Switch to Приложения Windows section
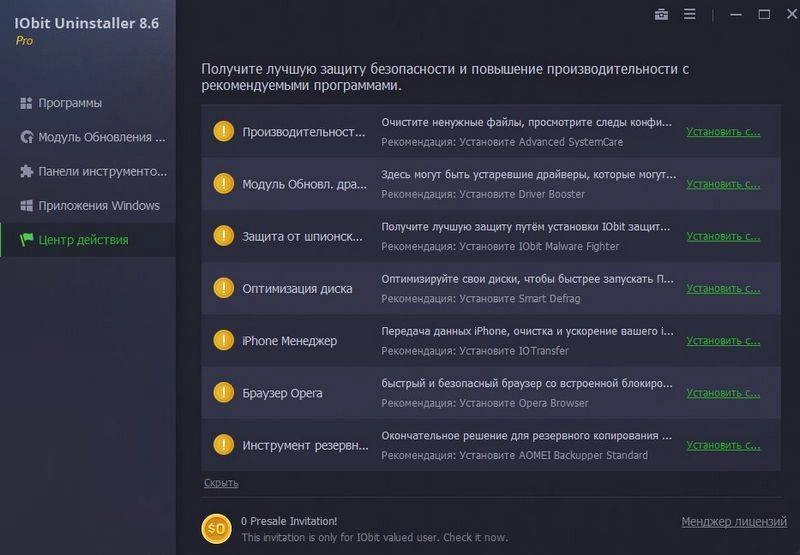 88,206
